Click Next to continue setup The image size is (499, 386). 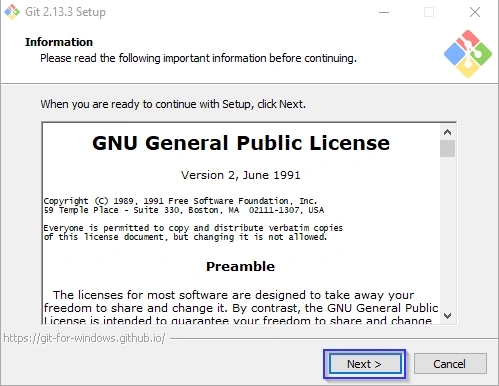click(364, 364)
